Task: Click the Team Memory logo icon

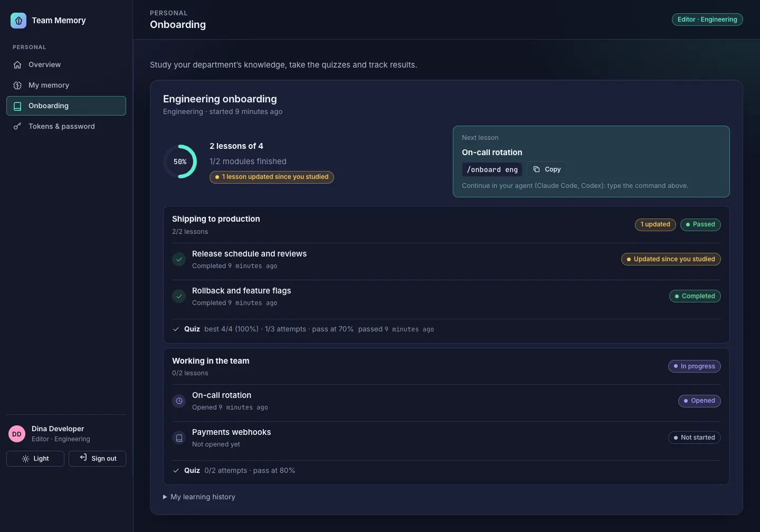Action: point(18,21)
